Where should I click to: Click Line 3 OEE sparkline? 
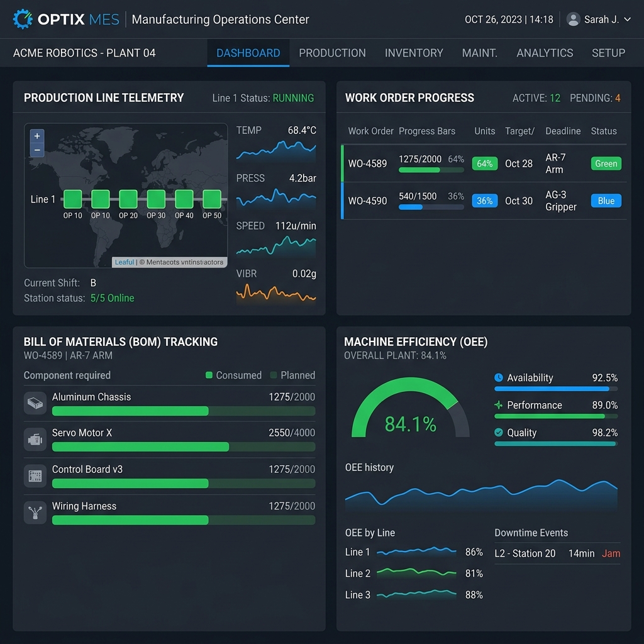[416, 594]
